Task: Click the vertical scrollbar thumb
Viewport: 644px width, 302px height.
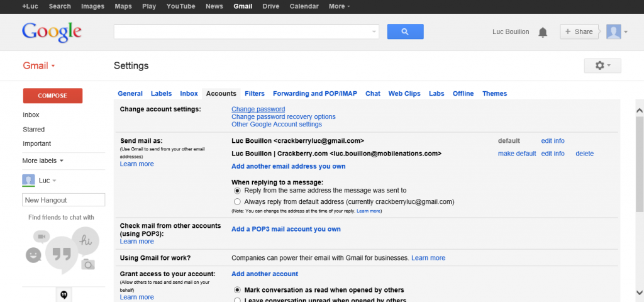Action: point(640,164)
